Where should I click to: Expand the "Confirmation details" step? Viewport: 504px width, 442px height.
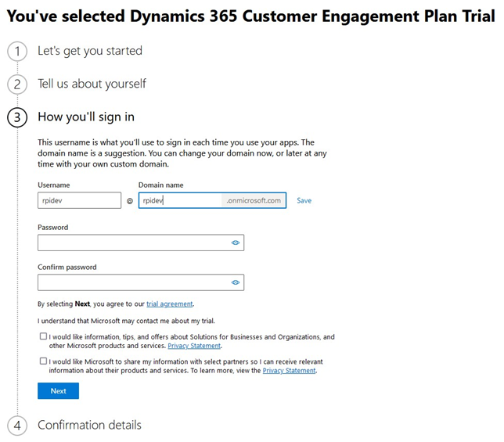[89, 426]
